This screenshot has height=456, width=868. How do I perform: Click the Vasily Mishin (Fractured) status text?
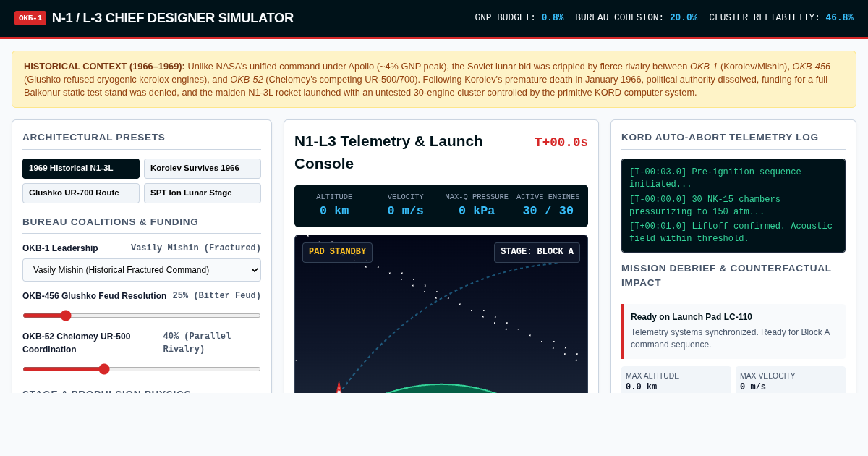196,248
